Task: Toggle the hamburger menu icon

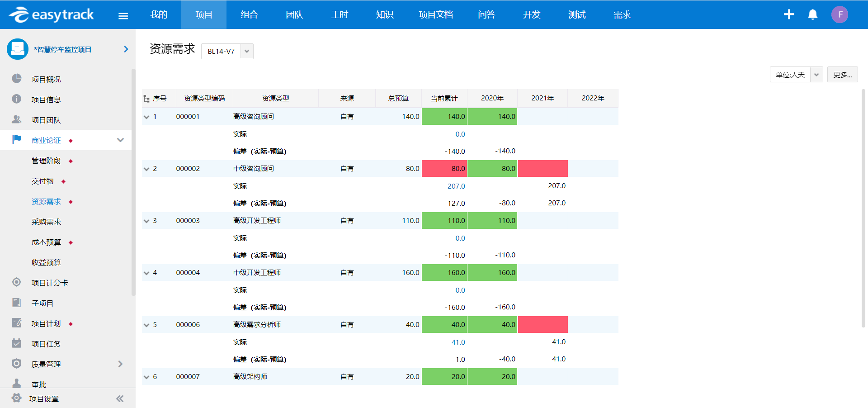Action: tap(123, 16)
